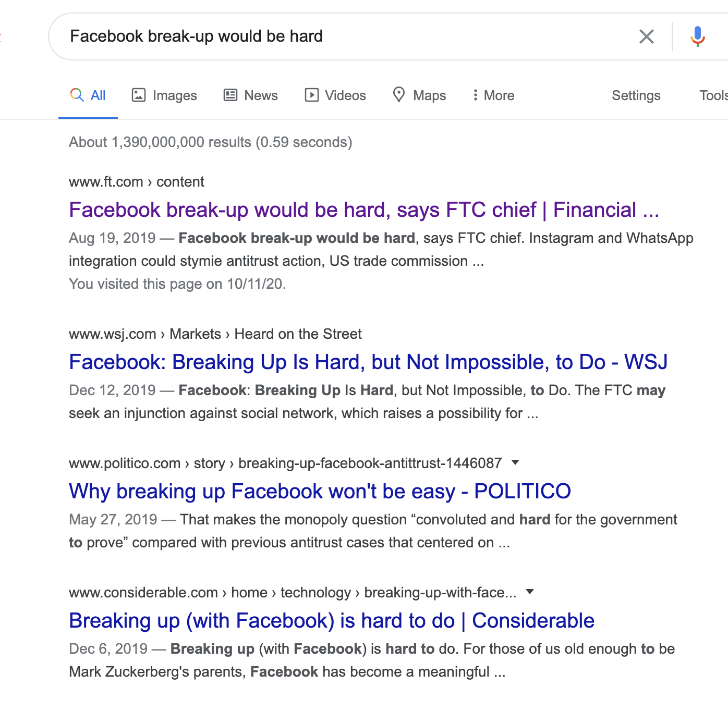This screenshot has width=728, height=710.
Task: Click the Images tab icon
Action: click(139, 95)
